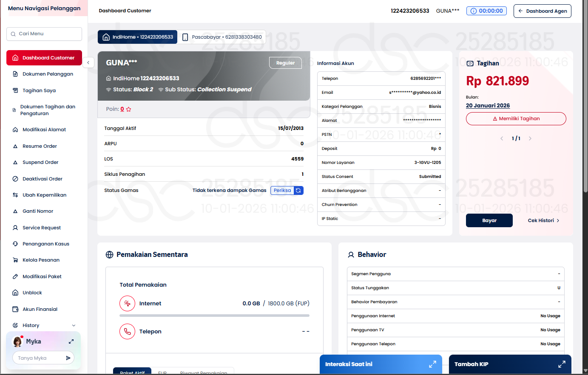
Task: Click the Periksa Gamas button
Action: (x=282, y=190)
